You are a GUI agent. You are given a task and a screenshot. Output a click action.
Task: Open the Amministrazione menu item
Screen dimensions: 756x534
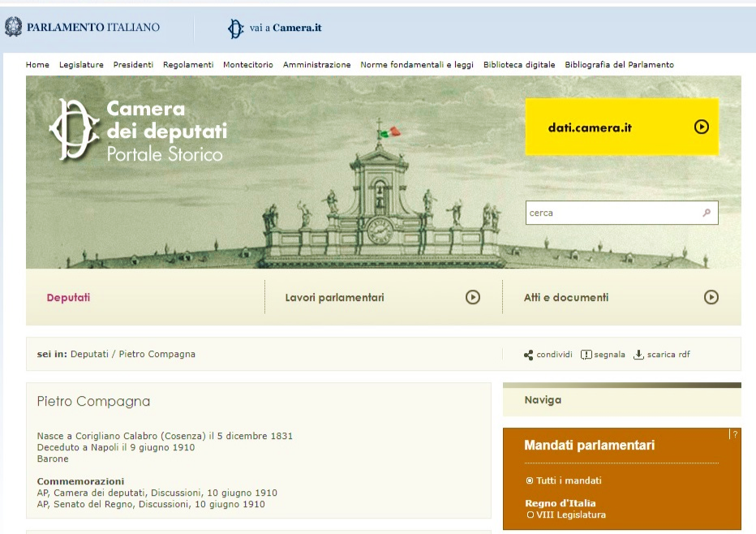click(x=317, y=65)
